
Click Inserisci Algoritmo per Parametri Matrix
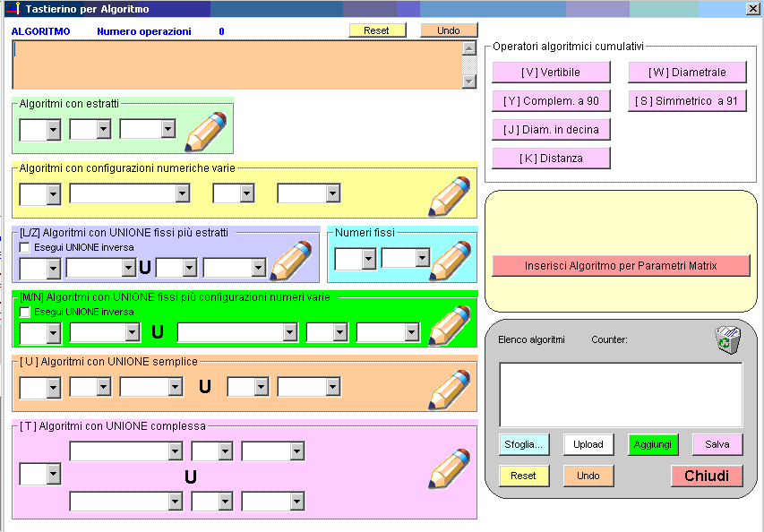[x=621, y=266]
